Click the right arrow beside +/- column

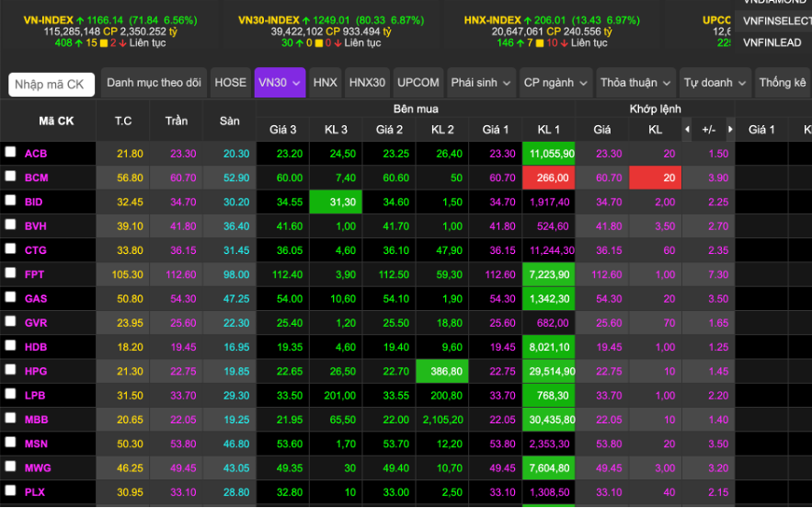click(x=730, y=130)
